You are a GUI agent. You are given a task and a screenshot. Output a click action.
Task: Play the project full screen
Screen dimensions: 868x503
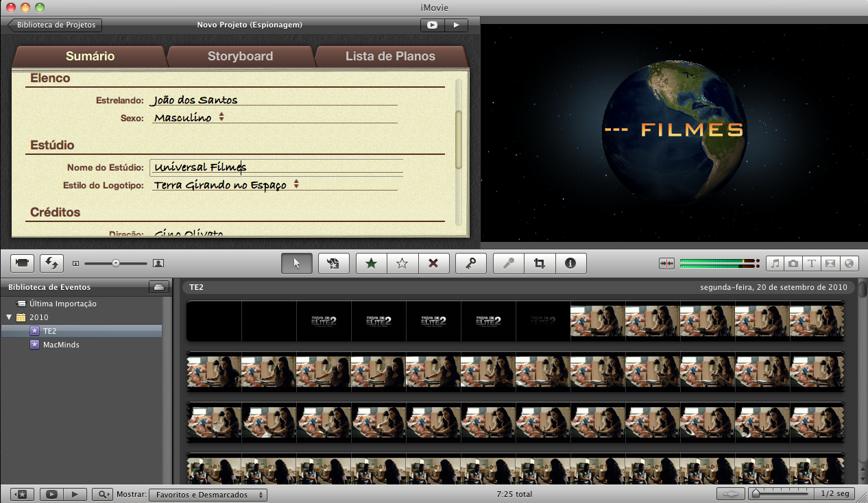(432, 25)
